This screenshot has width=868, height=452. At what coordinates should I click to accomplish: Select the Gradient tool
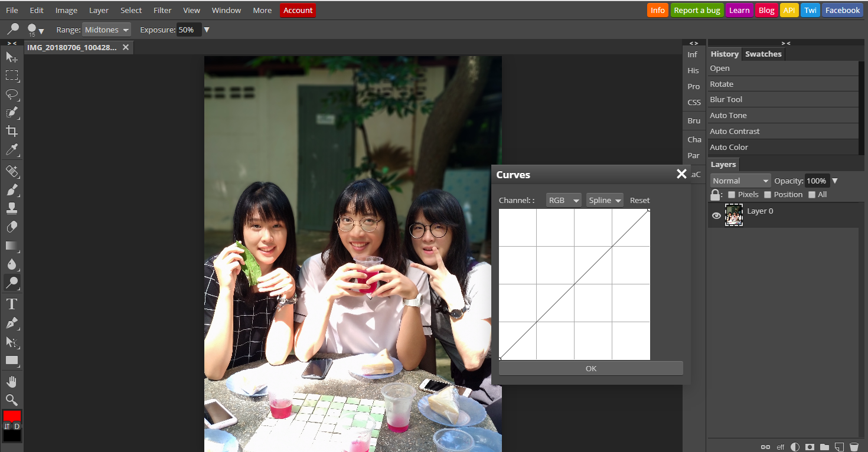coord(12,245)
